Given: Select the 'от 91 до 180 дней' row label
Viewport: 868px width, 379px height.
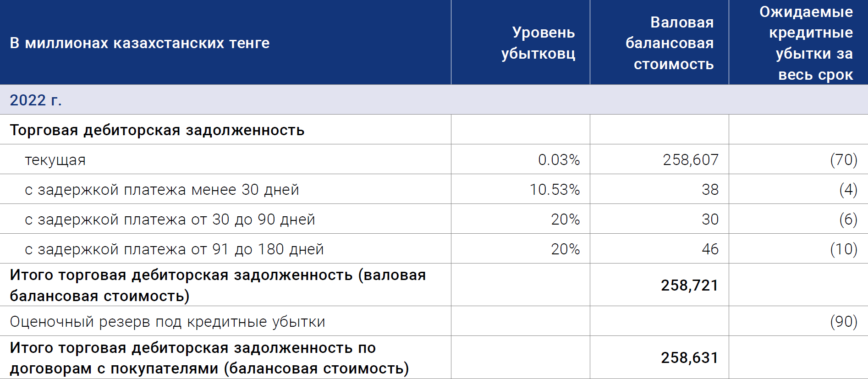Looking at the screenshot, I should pos(174,249).
